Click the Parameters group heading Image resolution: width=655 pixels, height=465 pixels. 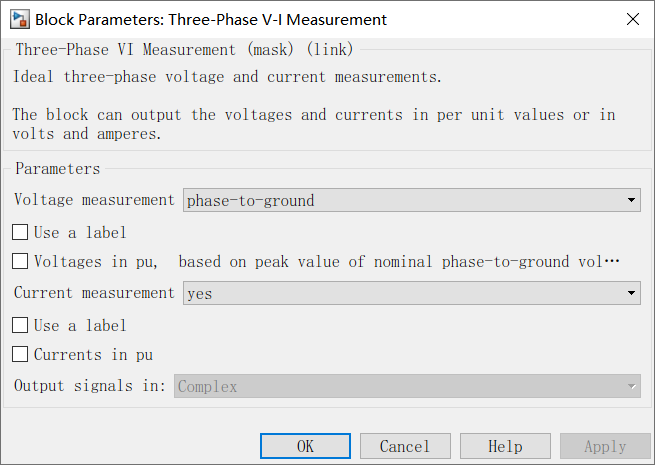(58, 169)
